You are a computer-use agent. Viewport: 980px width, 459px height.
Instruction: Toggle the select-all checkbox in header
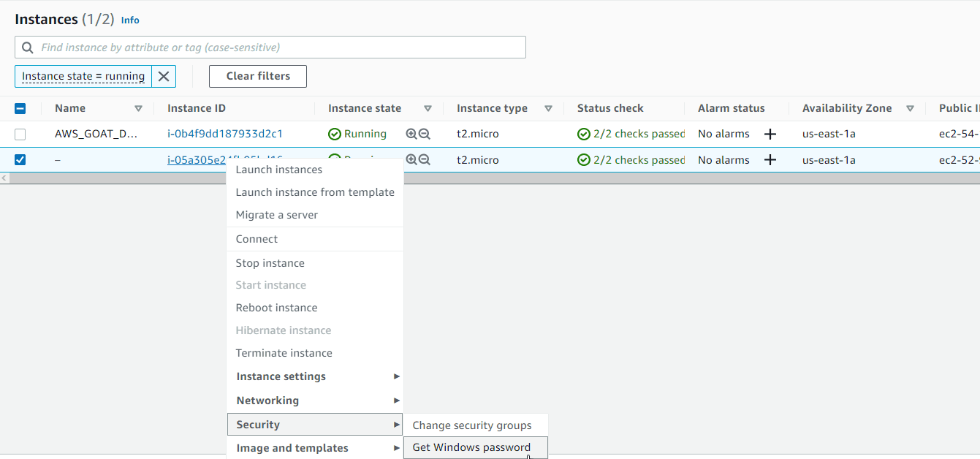click(x=20, y=109)
